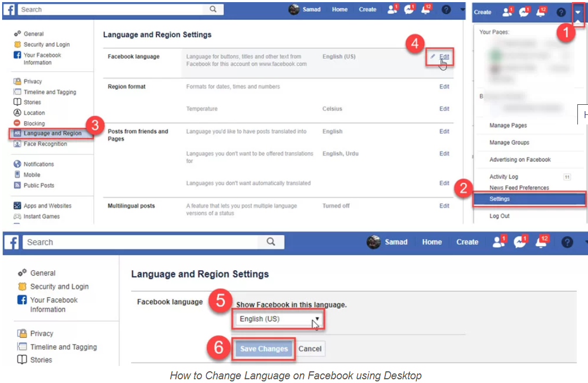Choose Log Out from the account menu
588x383 pixels.
[x=500, y=216]
